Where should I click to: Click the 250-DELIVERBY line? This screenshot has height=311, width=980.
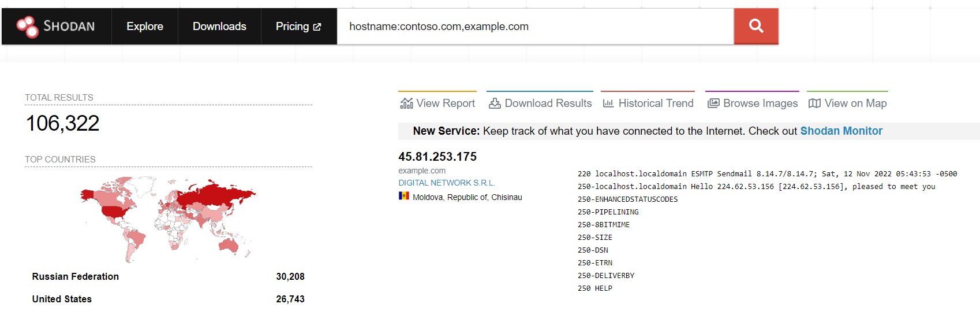606,276
